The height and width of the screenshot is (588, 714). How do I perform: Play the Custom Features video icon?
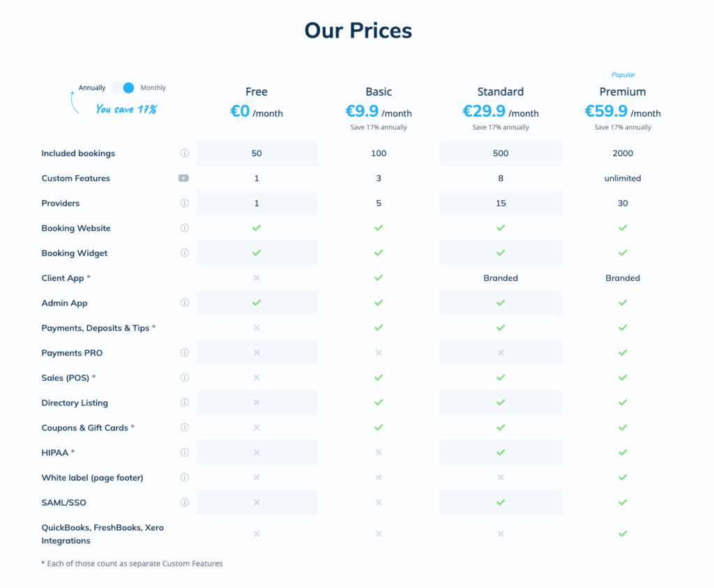click(183, 178)
